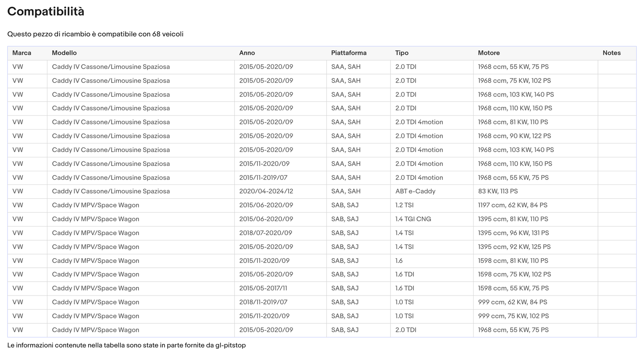Click the Compatibilità heading
The height and width of the screenshot is (356, 644).
(x=46, y=12)
